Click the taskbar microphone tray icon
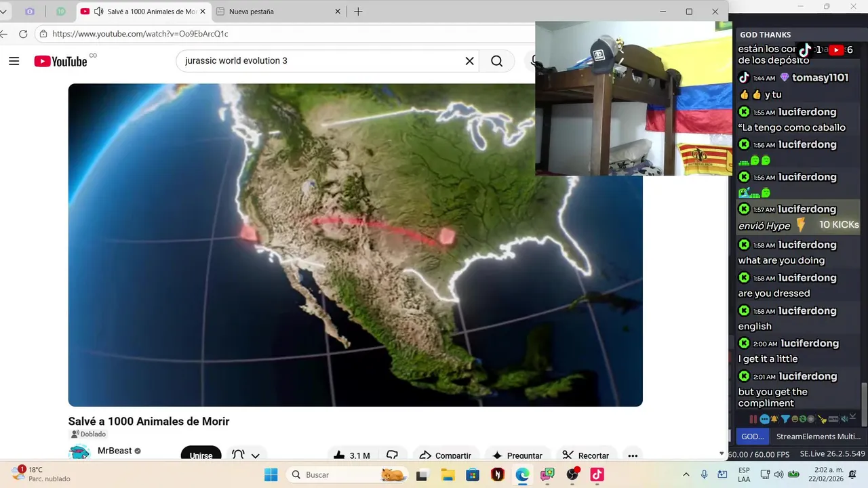The image size is (868, 488). [705, 474]
